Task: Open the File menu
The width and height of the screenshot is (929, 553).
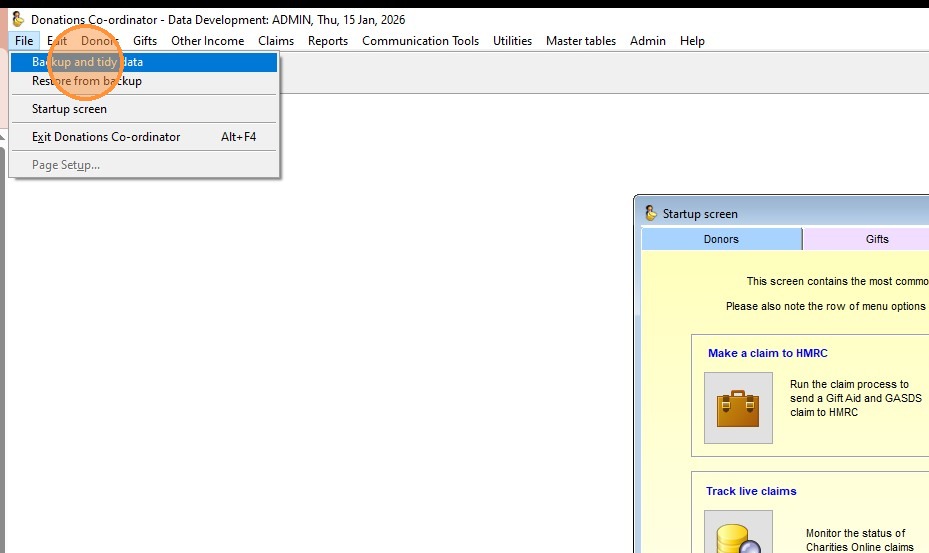Action: pos(24,41)
